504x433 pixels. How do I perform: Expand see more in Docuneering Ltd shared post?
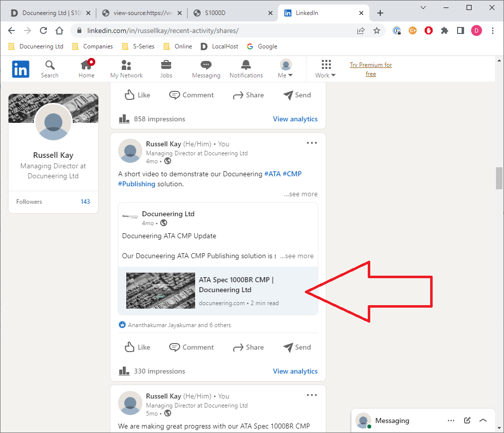click(x=297, y=256)
